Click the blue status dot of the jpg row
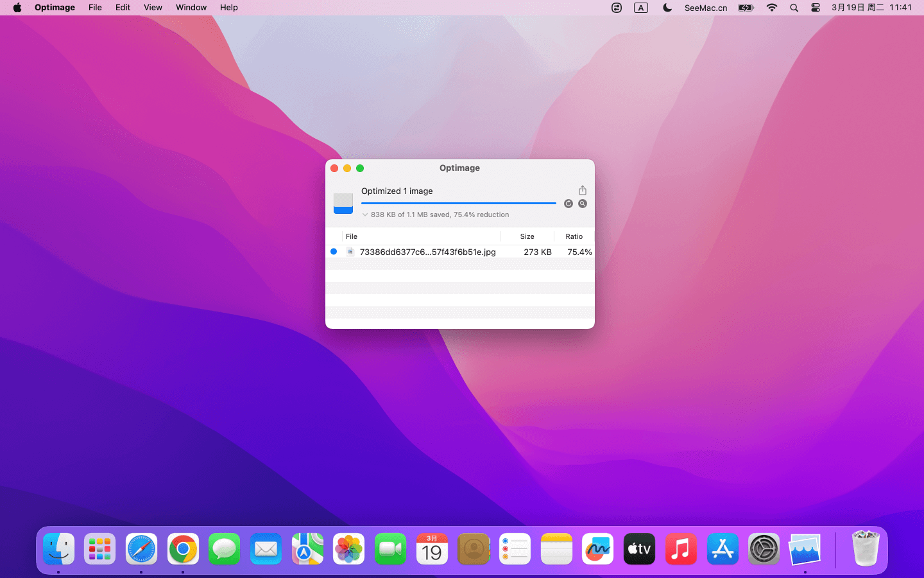Image resolution: width=924 pixels, height=578 pixels. pos(334,252)
